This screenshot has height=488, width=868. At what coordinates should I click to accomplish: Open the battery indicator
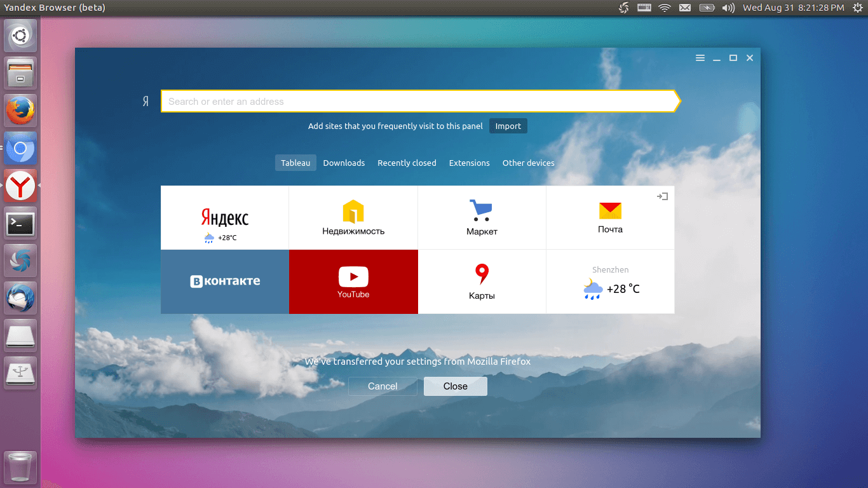[x=707, y=8]
